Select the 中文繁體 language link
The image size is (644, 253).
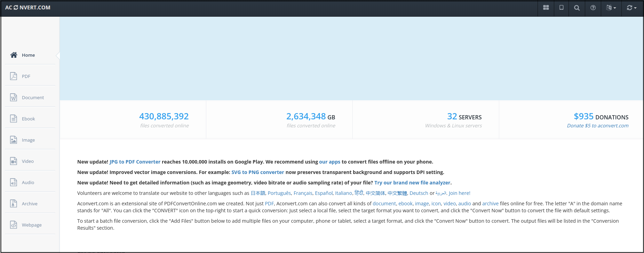pyautogui.click(x=397, y=193)
